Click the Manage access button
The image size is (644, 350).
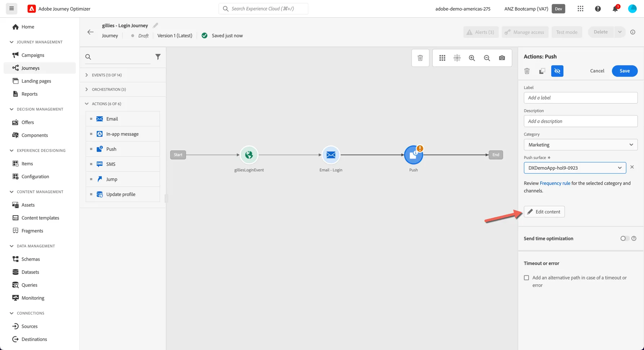(525, 32)
